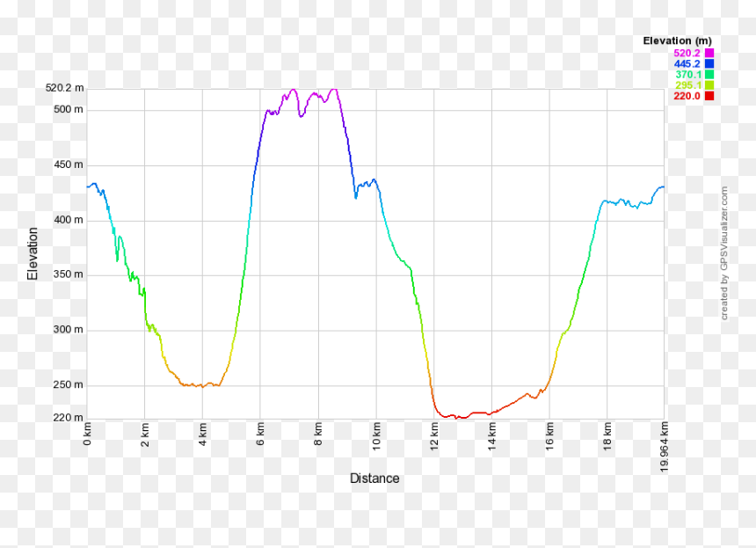The width and height of the screenshot is (756, 548).
Task: Select the "400 m" y-axis label
Action: coord(69,220)
